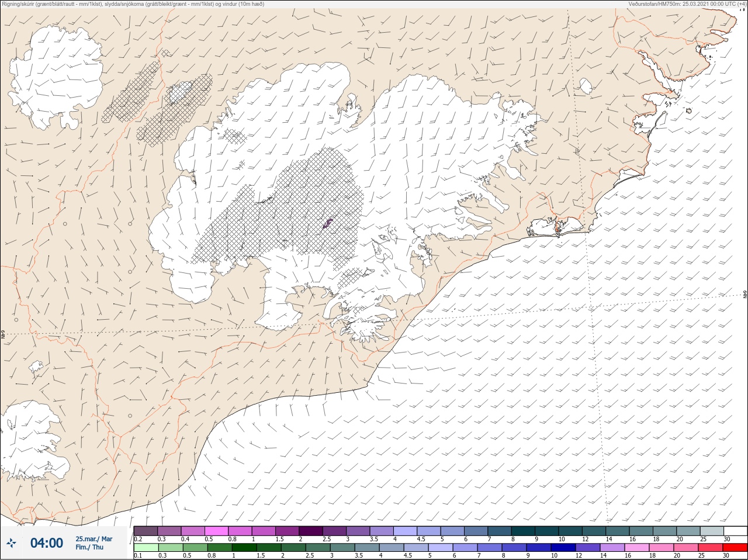Select the navy blue 10 swatch, lower legend row
The width and height of the screenshot is (748, 560).
click(x=563, y=548)
